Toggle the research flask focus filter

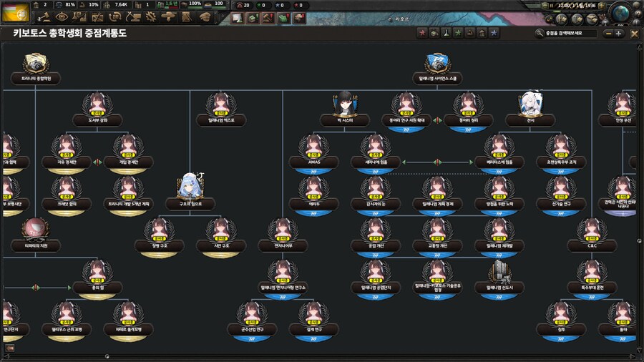click(x=446, y=33)
